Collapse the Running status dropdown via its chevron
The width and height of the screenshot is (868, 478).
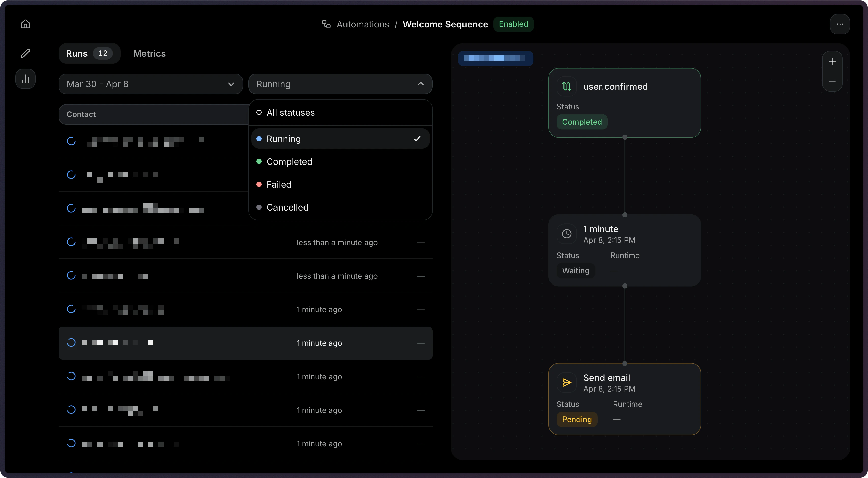tap(420, 84)
